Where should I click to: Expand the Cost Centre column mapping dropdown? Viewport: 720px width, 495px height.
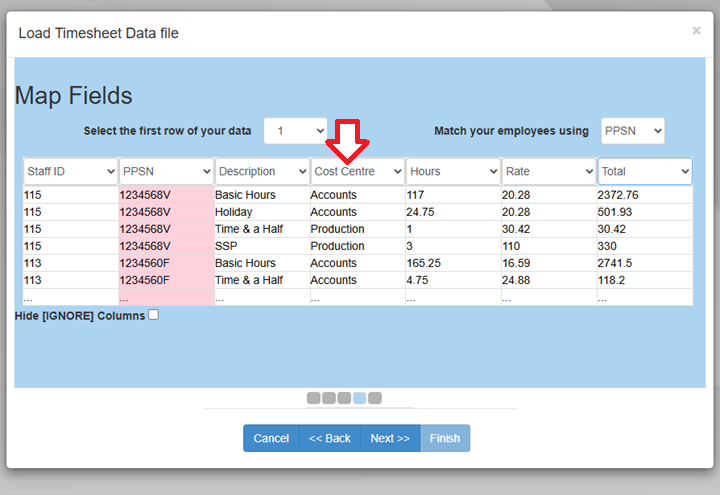pyautogui.click(x=358, y=171)
